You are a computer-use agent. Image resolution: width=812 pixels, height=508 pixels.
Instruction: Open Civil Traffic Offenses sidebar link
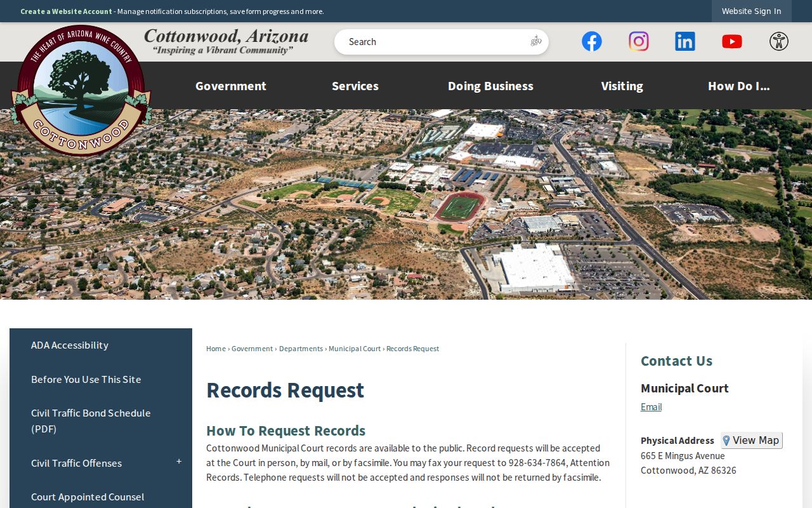(x=76, y=463)
